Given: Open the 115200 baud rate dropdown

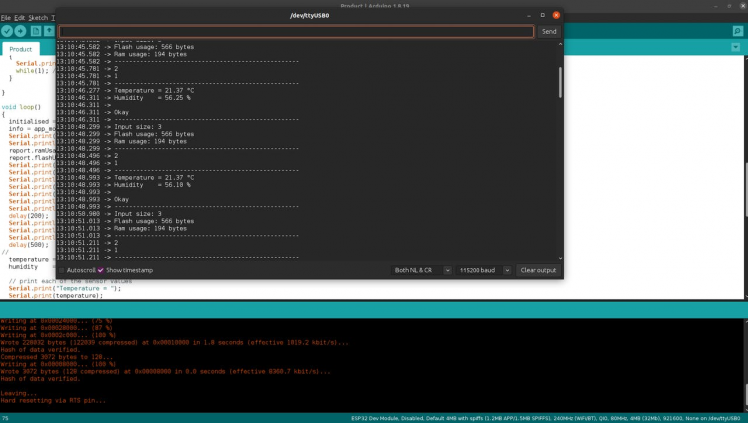Looking at the screenshot, I should coord(482,270).
